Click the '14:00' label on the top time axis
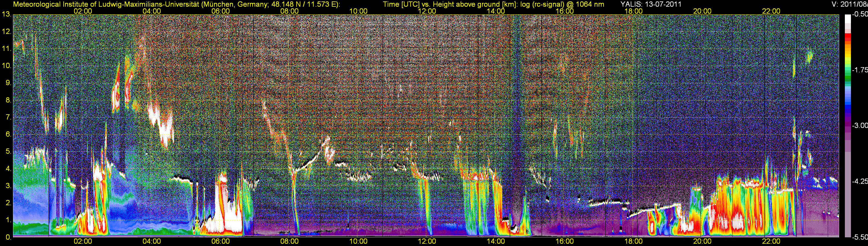868x246 pixels. pyautogui.click(x=496, y=11)
